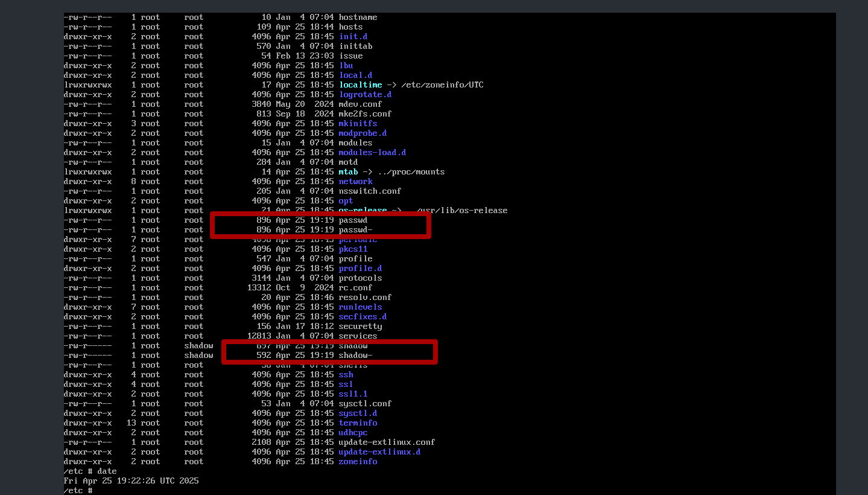Select the runlevels directory name
Viewport: 868px width, 495px height.
(360, 307)
